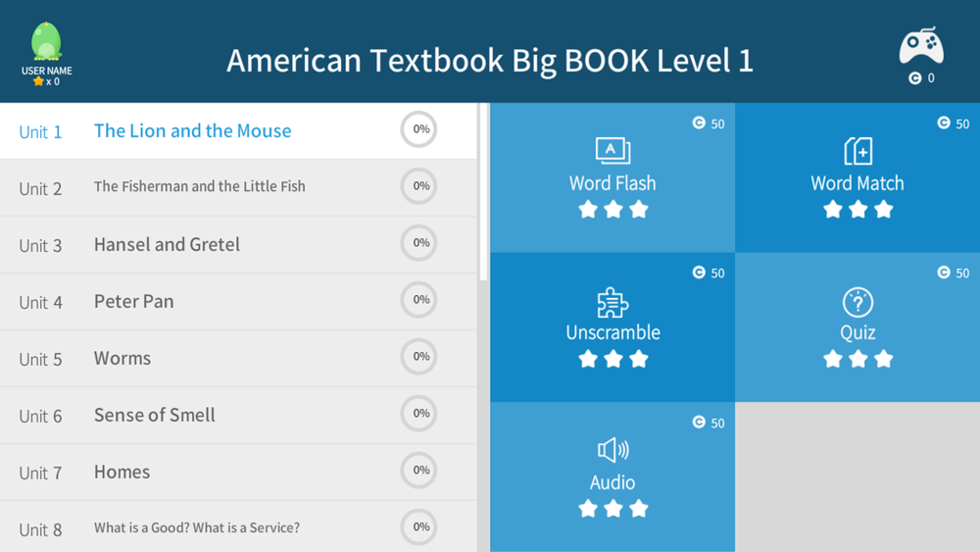The height and width of the screenshot is (552, 980).
Task: Open the game controller icon
Action: pos(921,46)
